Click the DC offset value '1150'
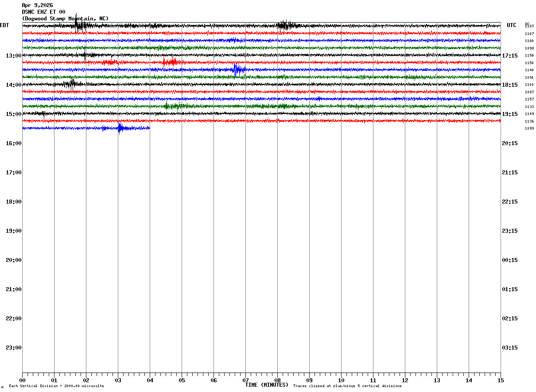Screen dimensions: 536x392 pos(529,63)
